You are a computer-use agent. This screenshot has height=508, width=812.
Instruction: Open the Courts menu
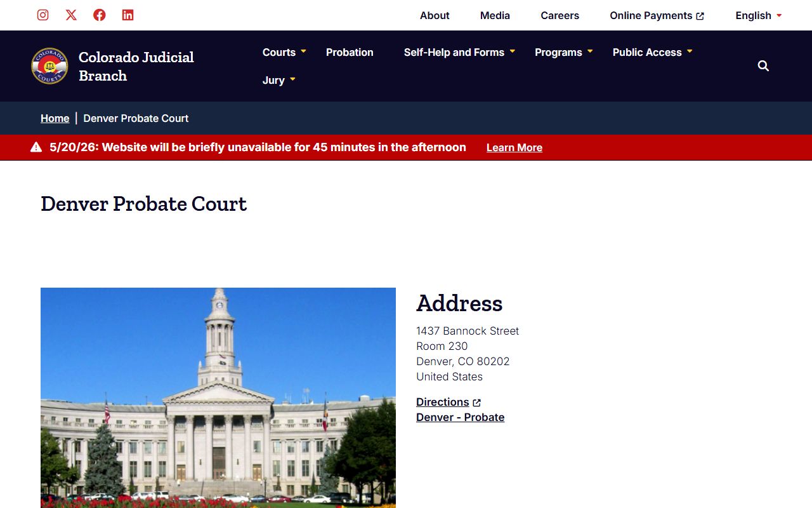(279, 52)
